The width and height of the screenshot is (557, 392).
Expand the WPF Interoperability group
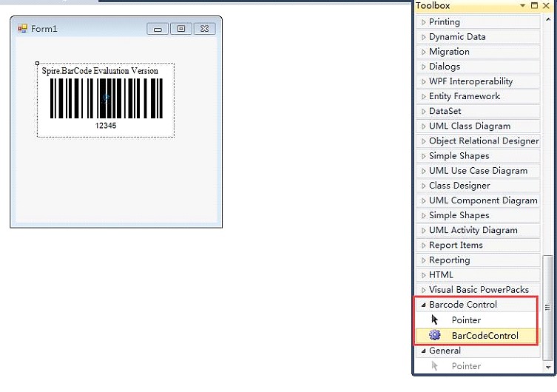(x=423, y=81)
